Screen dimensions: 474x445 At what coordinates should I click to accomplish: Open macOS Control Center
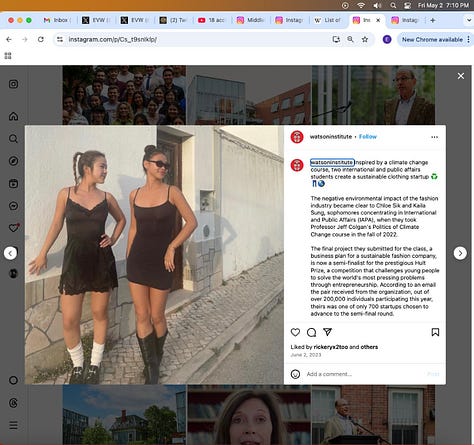click(x=407, y=5)
